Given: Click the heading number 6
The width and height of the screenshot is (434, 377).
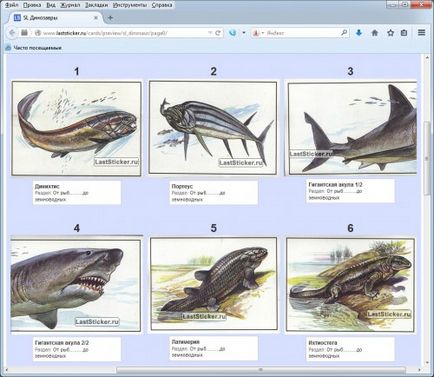Looking at the screenshot, I should click(350, 228).
